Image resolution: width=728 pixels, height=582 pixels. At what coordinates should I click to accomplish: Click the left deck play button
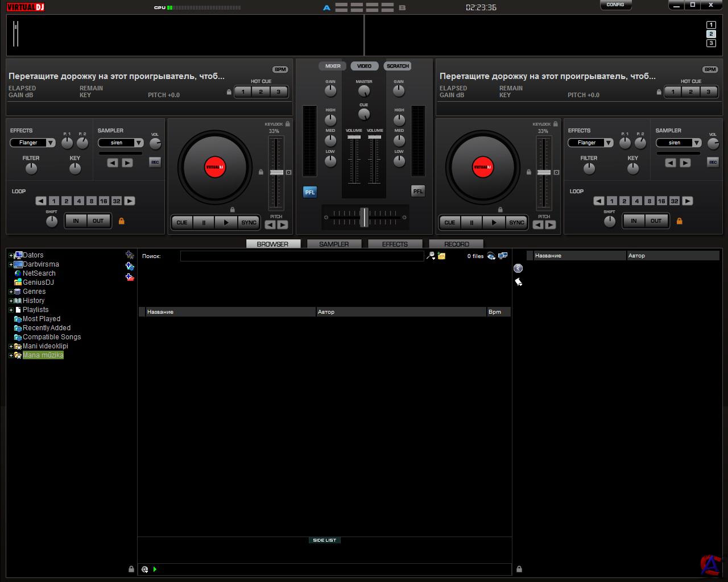click(x=226, y=222)
